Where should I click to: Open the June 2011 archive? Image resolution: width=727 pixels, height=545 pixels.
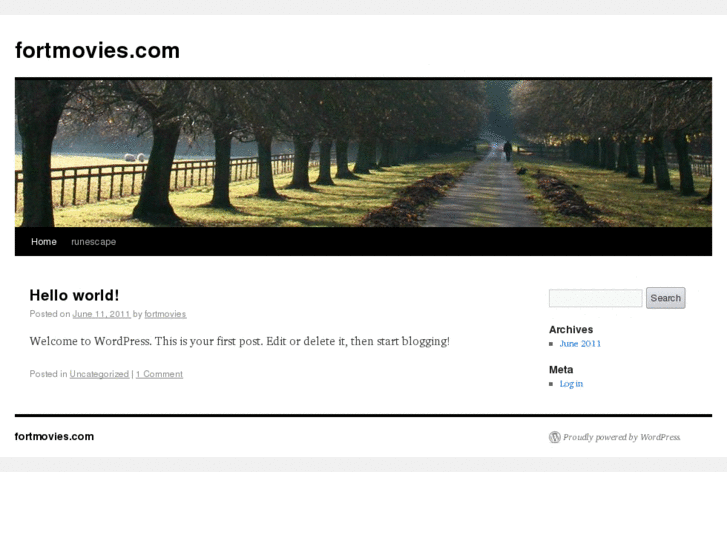(580, 344)
